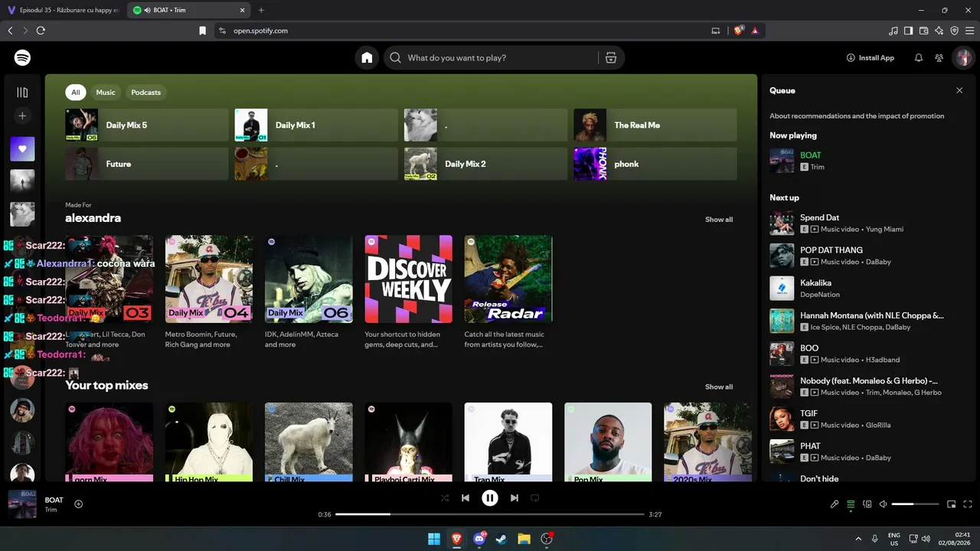Open the Browse icon in the search bar
Screen dimensions: 980x551
point(610,57)
